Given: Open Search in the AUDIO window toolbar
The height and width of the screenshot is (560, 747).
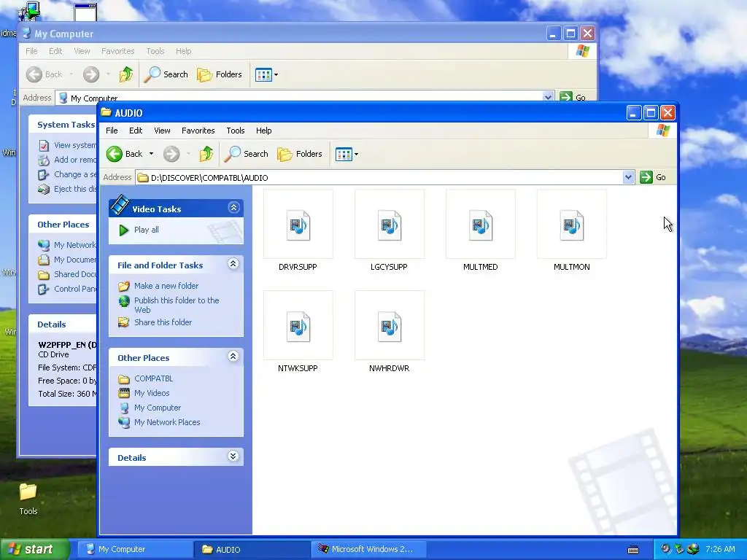Looking at the screenshot, I should [247, 154].
